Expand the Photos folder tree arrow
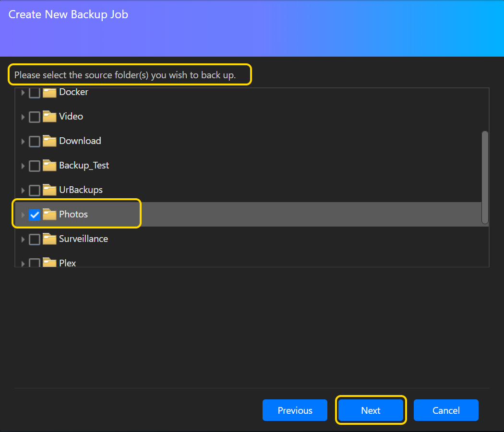This screenshot has width=504, height=432. [x=23, y=215]
